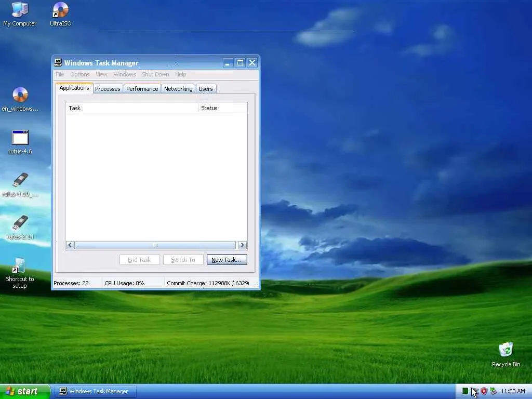Image resolution: width=532 pixels, height=399 pixels.
Task: Click the green CPU usage tray icon
Action: click(x=465, y=391)
